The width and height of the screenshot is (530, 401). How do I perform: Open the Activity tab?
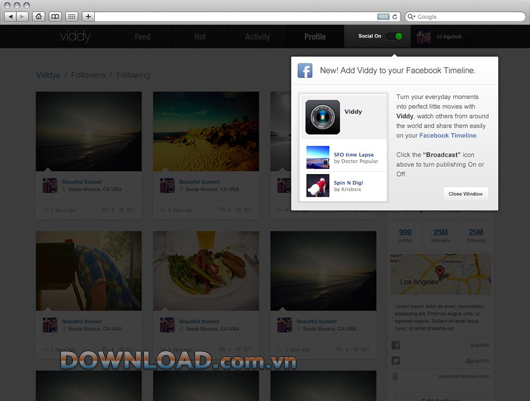pos(258,37)
